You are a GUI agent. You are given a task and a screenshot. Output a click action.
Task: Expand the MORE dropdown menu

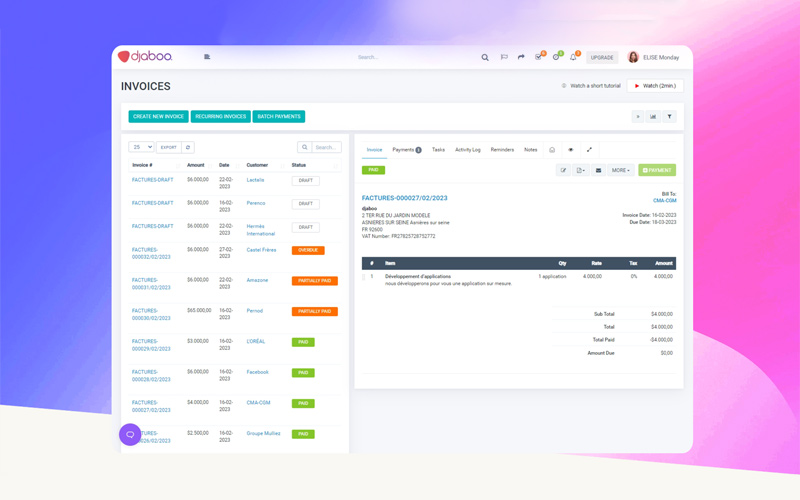(x=621, y=170)
